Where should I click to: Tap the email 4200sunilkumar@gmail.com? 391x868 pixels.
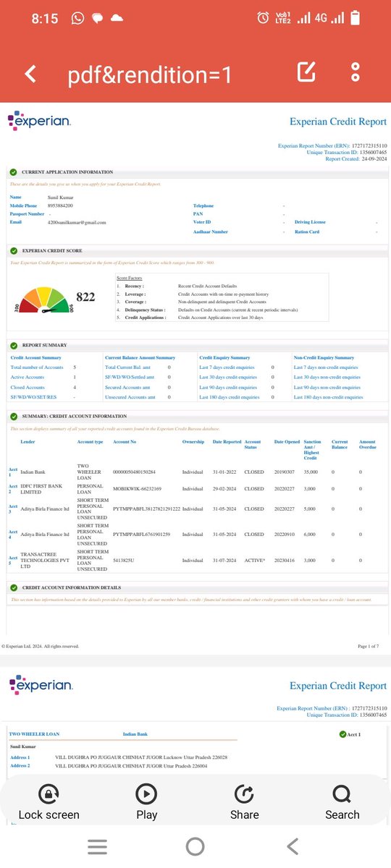pos(77,222)
